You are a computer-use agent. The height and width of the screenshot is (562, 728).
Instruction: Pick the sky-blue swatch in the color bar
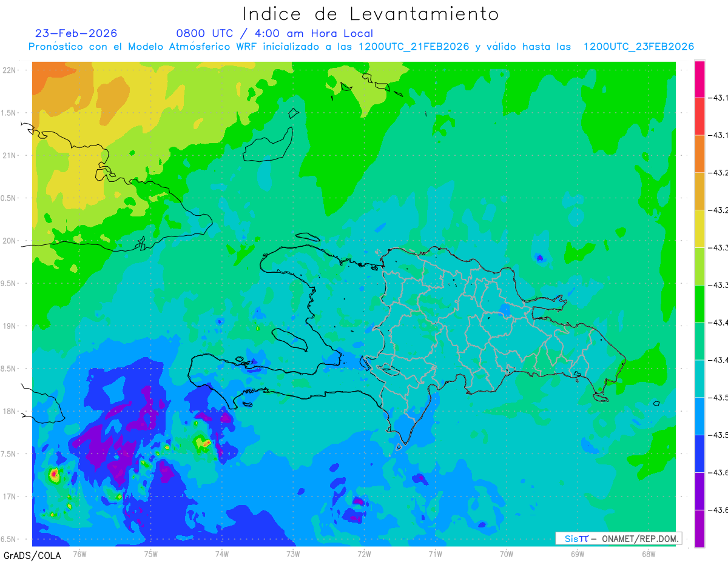699,416
